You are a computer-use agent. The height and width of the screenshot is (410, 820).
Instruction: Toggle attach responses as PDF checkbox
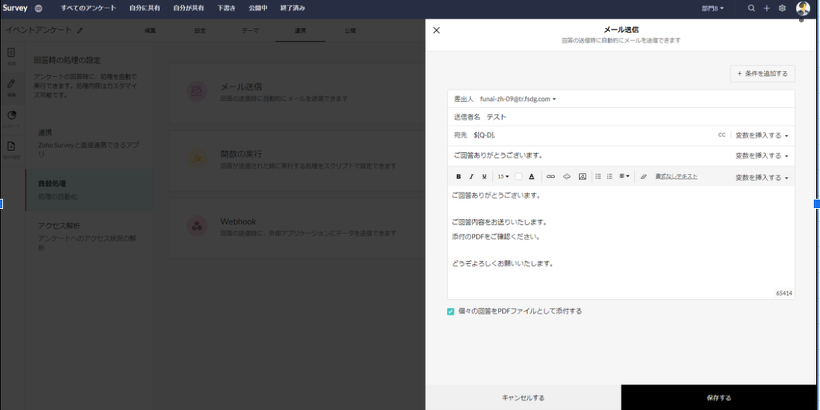[451, 311]
